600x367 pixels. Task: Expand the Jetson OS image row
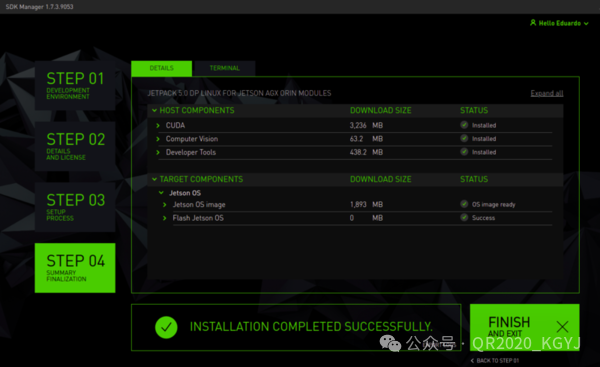pos(165,205)
